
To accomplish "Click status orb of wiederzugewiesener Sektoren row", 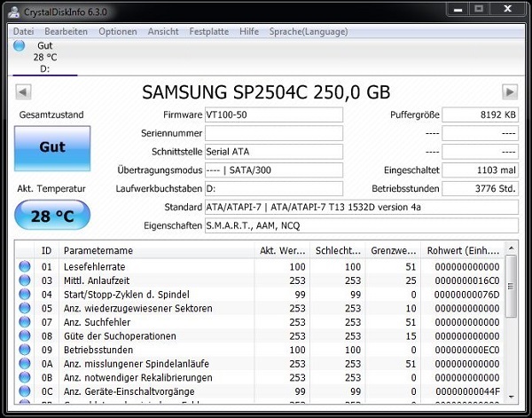I will (25, 308).
